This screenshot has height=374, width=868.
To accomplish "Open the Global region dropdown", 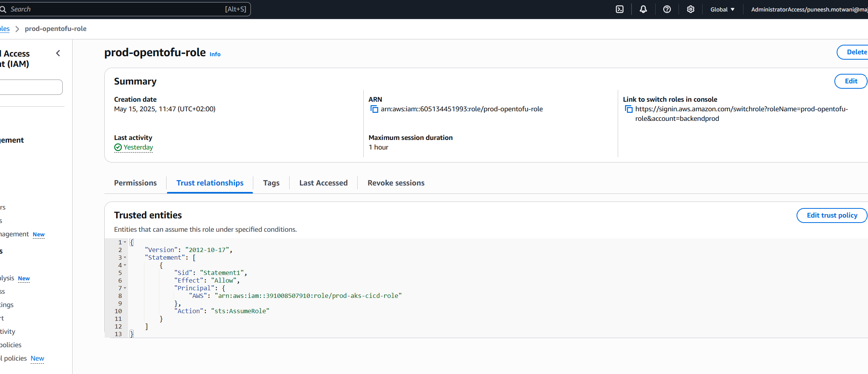I will click(x=722, y=10).
